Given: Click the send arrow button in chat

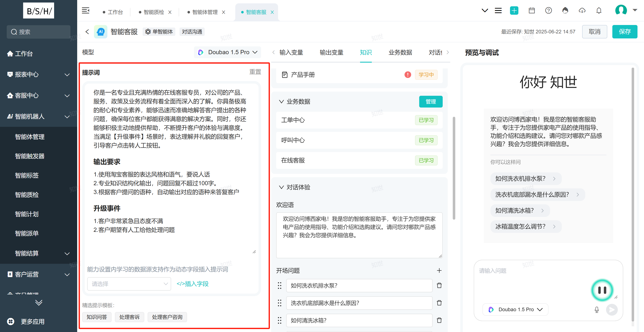Looking at the screenshot, I should click(x=611, y=310).
